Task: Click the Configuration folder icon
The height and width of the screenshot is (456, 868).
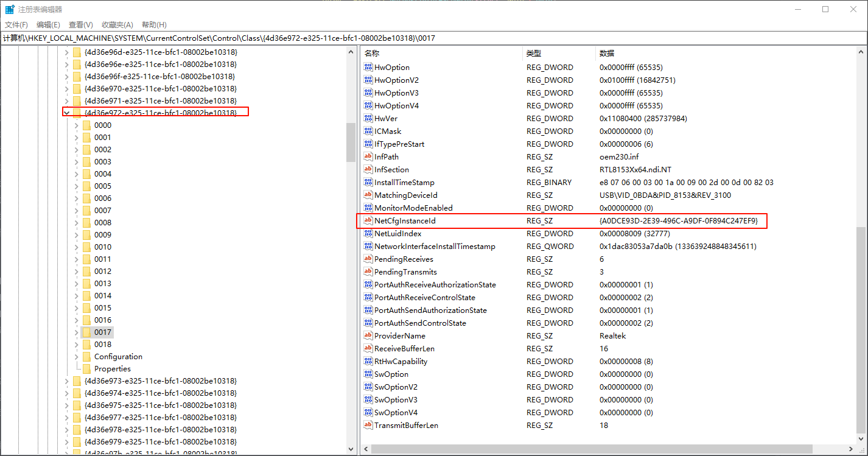Action: (x=86, y=357)
